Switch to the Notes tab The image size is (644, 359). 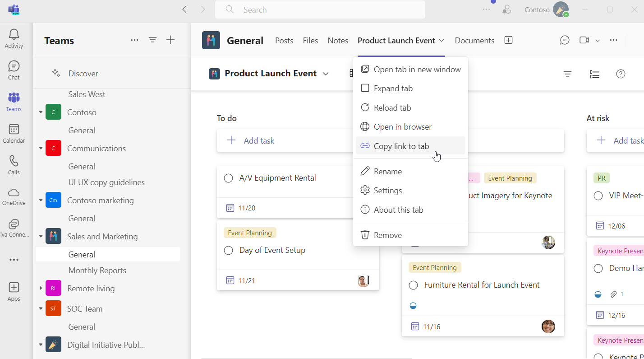(x=338, y=41)
